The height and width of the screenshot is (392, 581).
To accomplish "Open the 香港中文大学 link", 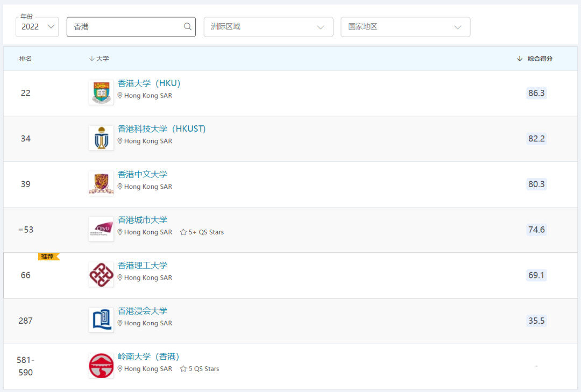I will 142,175.
